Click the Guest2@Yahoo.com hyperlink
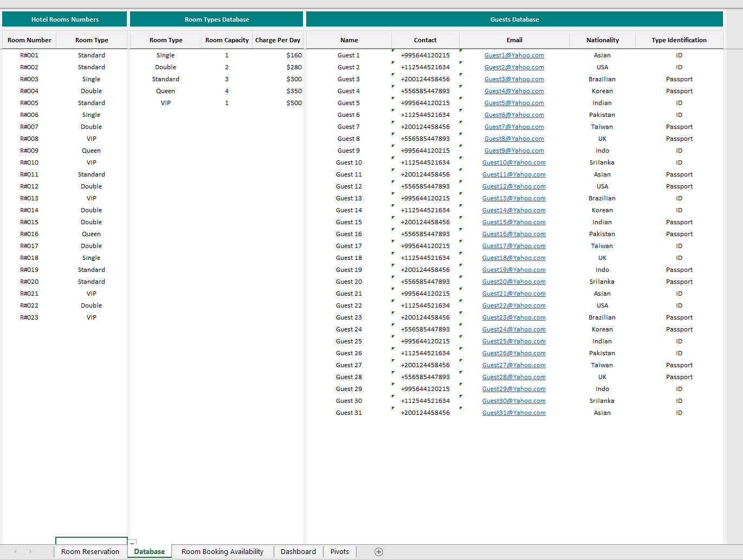This screenshot has height=560, width=743. [x=514, y=67]
